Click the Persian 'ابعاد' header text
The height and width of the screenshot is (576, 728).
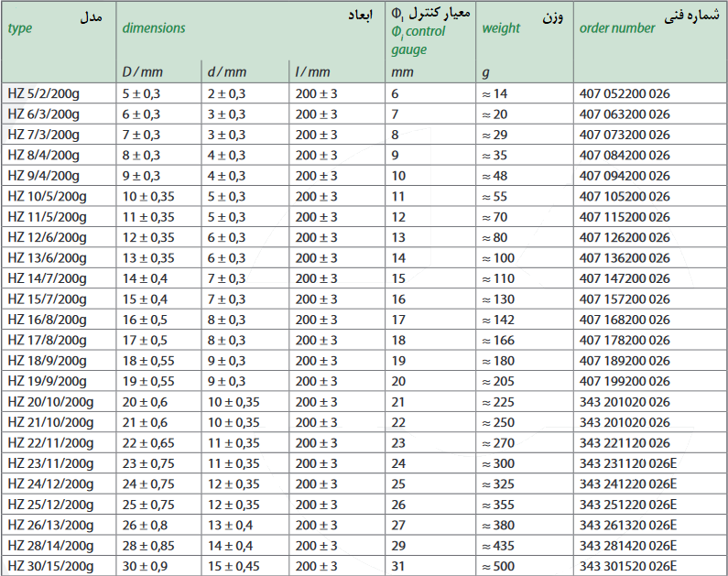(360, 16)
